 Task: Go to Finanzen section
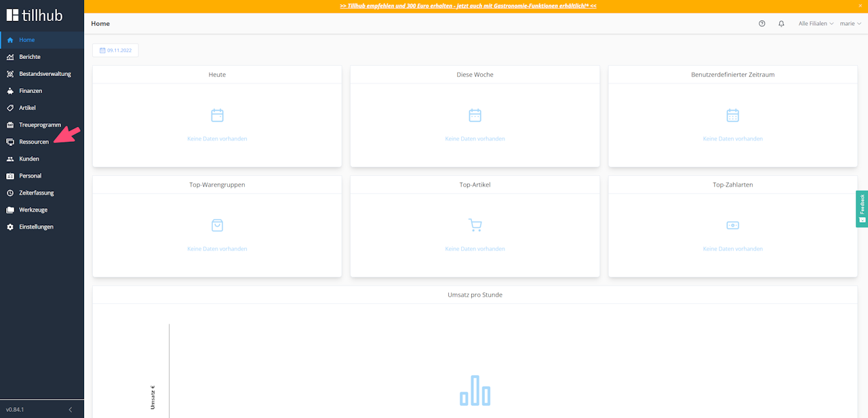click(42, 91)
